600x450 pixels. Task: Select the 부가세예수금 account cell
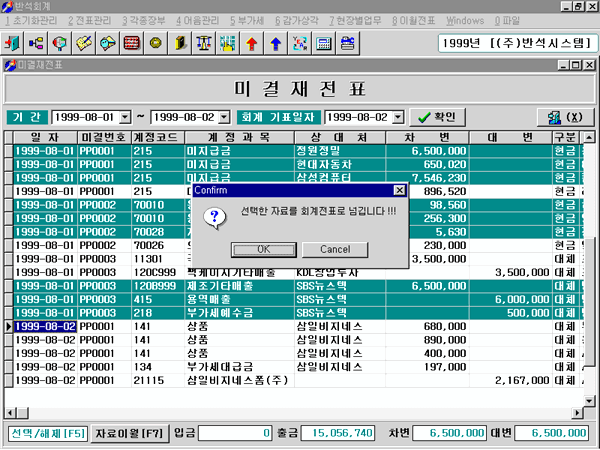click(x=239, y=313)
